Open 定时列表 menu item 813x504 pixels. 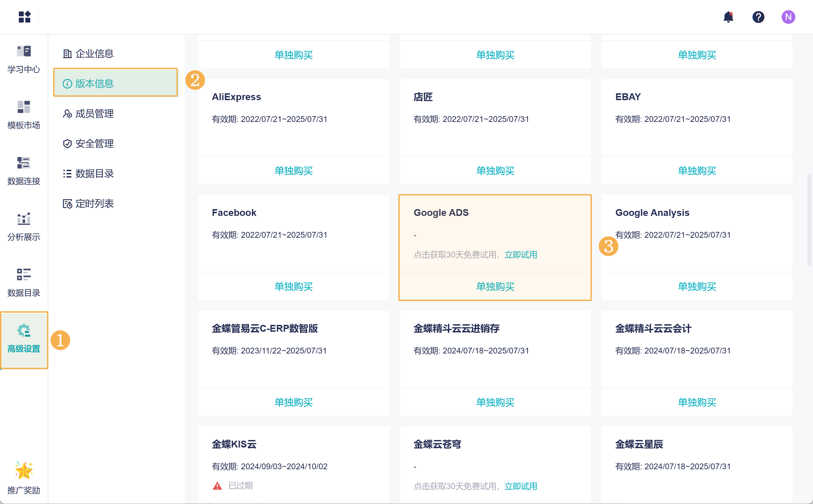(94, 203)
